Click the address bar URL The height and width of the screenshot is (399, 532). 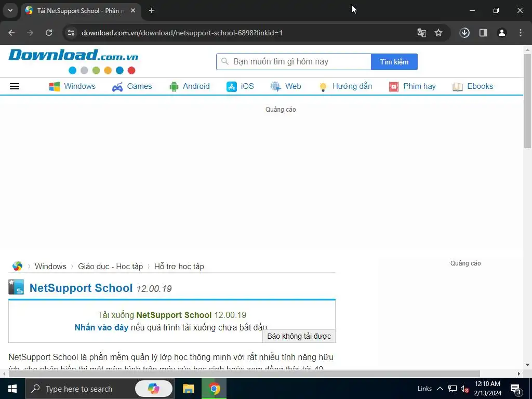click(x=182, y=33)
